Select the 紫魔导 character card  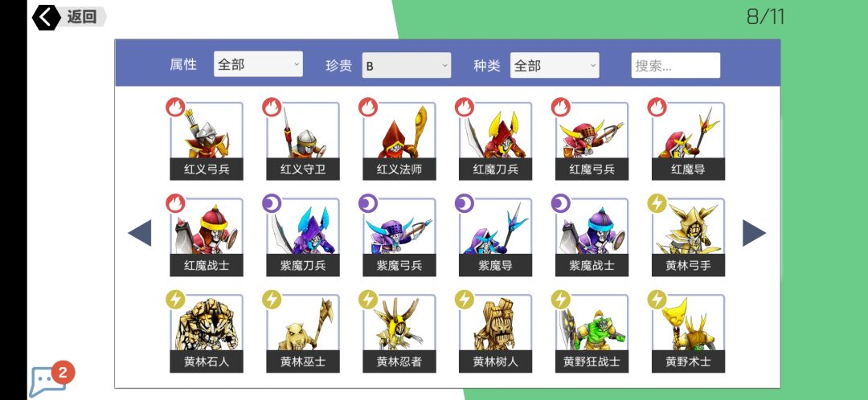[x=495, y=237]
